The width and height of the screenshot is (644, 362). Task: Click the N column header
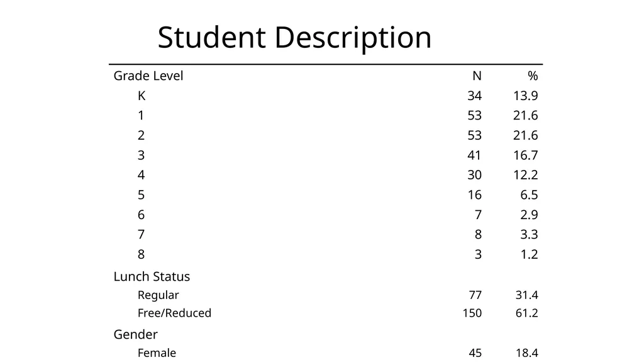coord(477,76)
